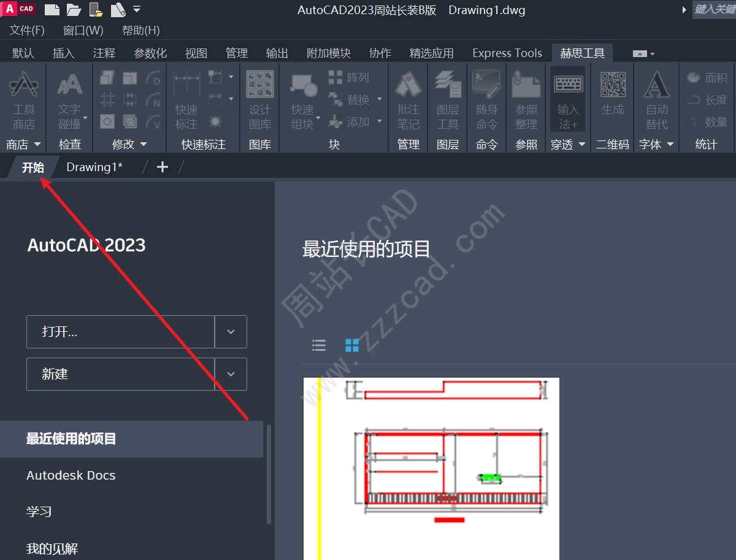736x560 pixels.
Task: Switch to the 默认 ribbon tab
Action: click(x=23, y=53)
